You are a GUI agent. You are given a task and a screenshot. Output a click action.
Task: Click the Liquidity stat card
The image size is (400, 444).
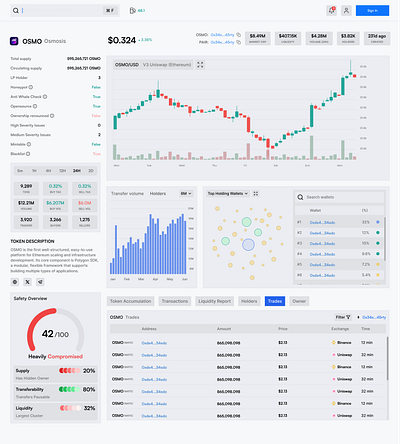click(288, 38)
